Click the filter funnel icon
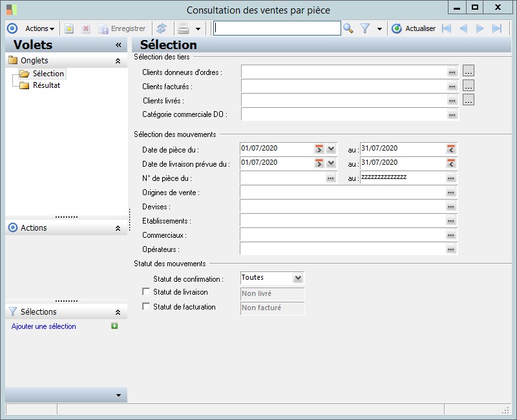This screenshot has width=517, height=420. (365, 28)
